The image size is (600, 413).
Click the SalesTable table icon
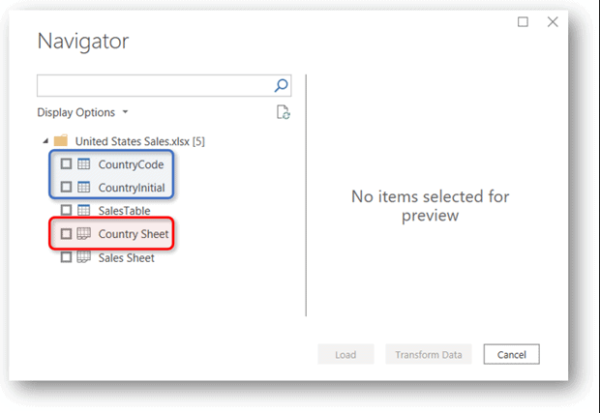point(84,210)
